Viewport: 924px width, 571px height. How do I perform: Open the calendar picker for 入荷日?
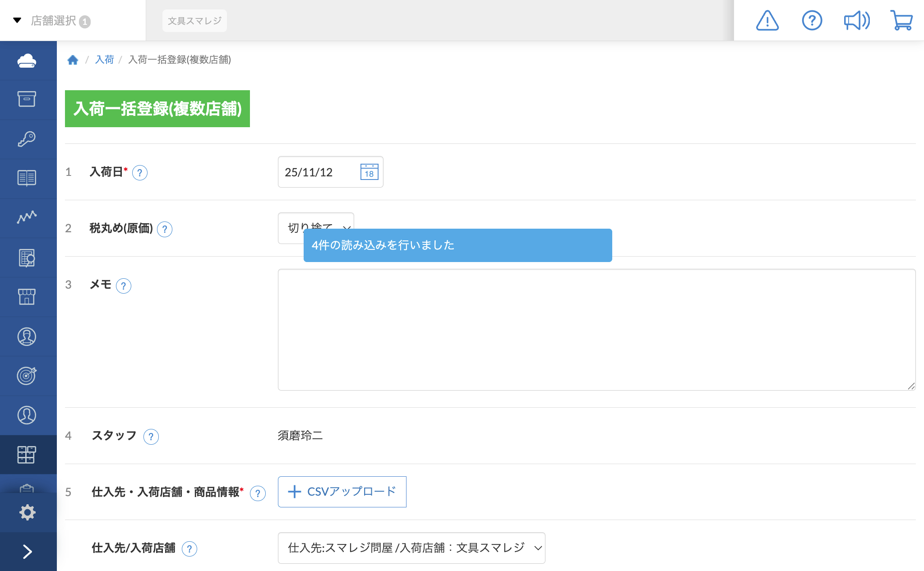tap(369, 172)
